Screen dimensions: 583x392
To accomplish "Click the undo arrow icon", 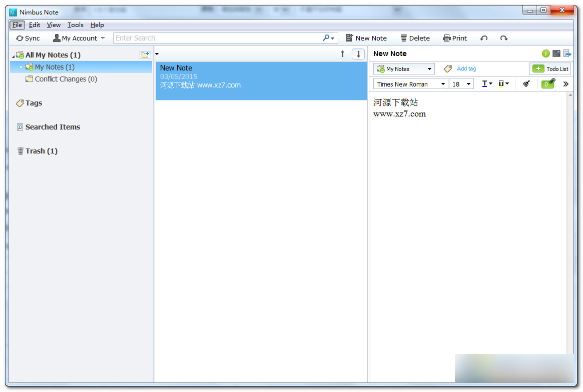I will tap(483, 38).
